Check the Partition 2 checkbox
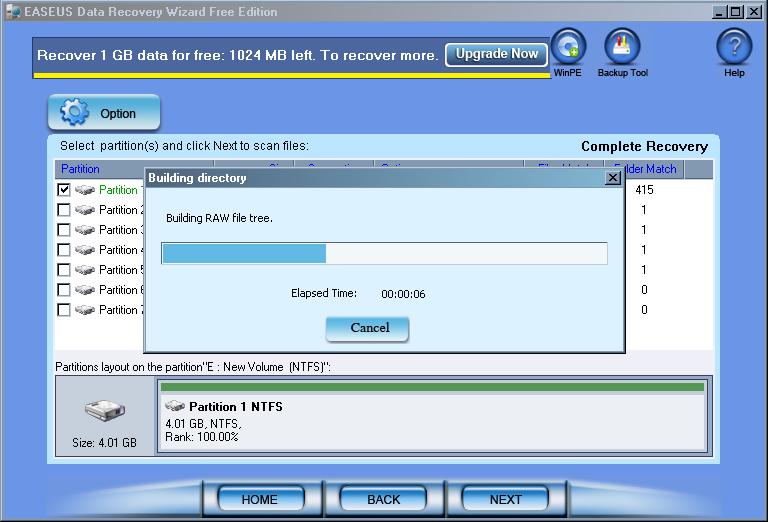Viewport: 768px width, 522px height. [64, 210]
